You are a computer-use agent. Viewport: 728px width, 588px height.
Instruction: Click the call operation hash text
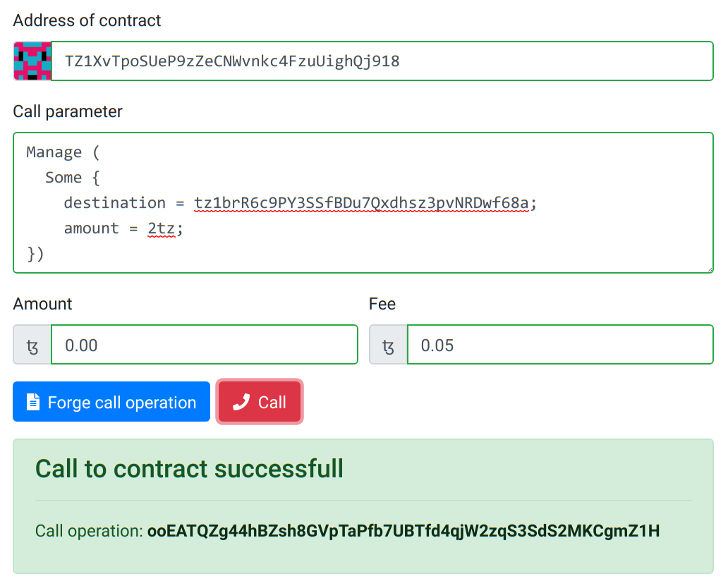(403, 531)
